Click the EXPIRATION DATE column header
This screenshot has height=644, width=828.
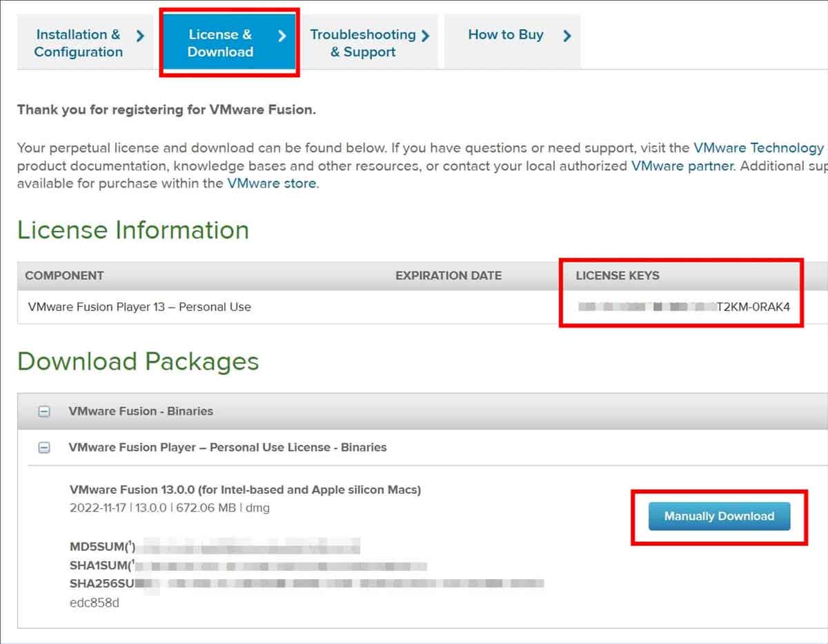(448, 276)
